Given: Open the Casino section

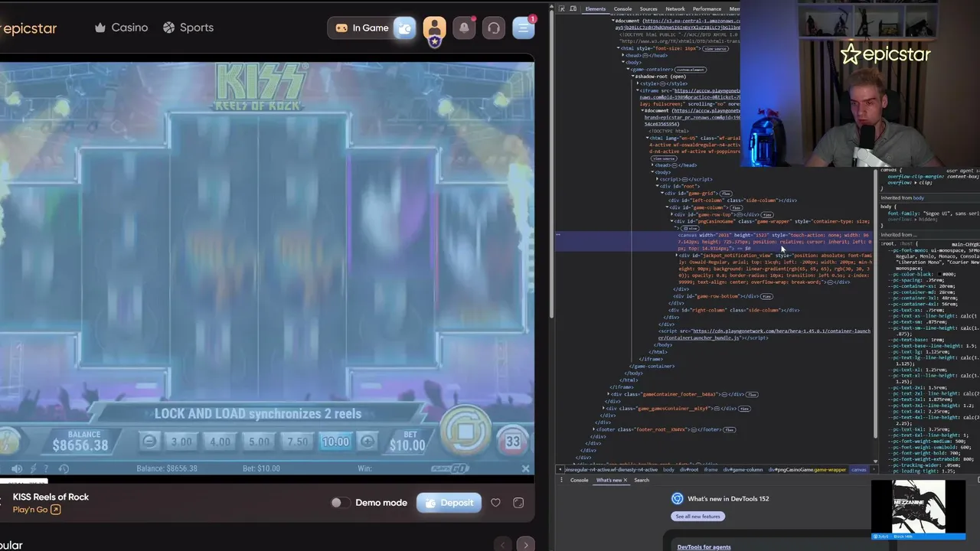Looking at the screenshot, I should click(x=121, y=28).
